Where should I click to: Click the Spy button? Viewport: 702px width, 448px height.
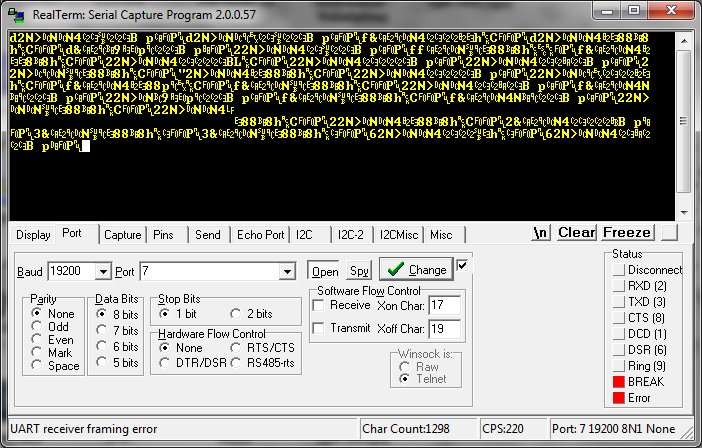(359, 271)
